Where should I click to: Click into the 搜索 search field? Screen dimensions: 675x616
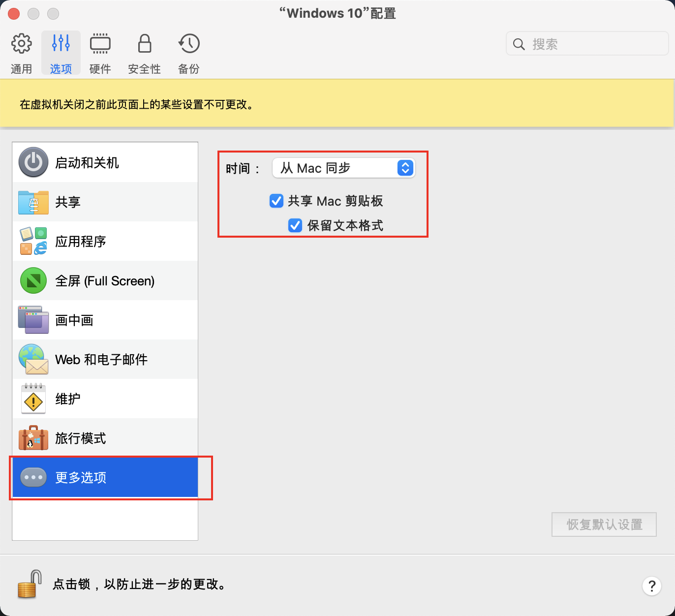point(587,44)
